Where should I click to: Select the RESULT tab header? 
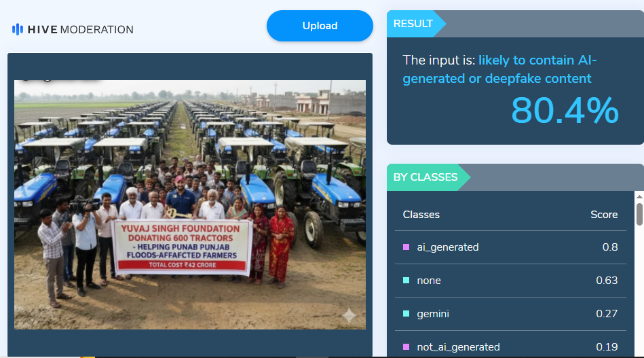point(413,24)
